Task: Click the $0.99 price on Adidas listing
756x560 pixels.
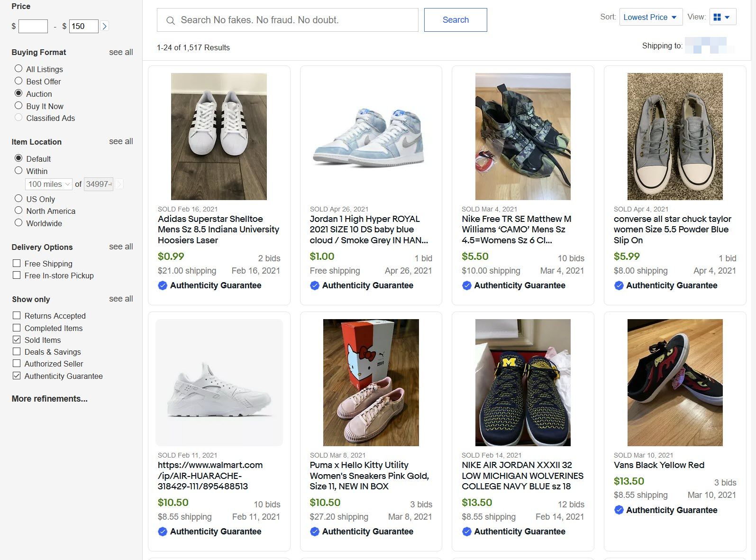Action: 171,257
